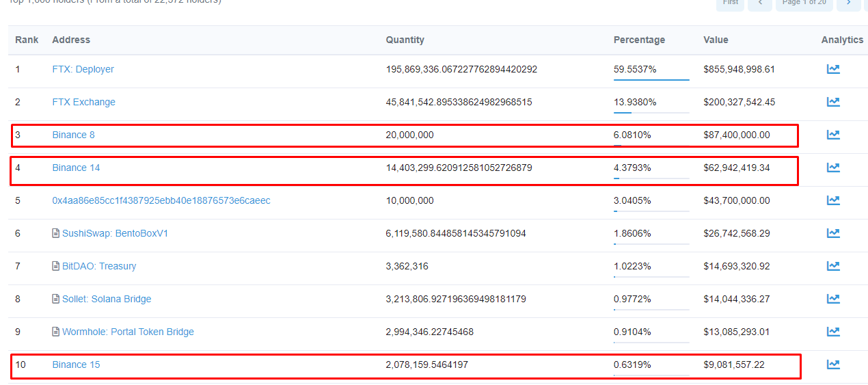Select percentage 0.9772%
868x385 pixels.
(632, 299)
